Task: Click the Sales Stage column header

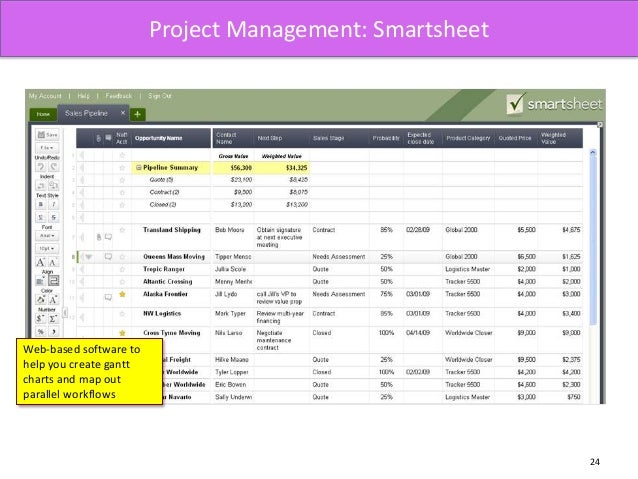Action: (339, 138)
